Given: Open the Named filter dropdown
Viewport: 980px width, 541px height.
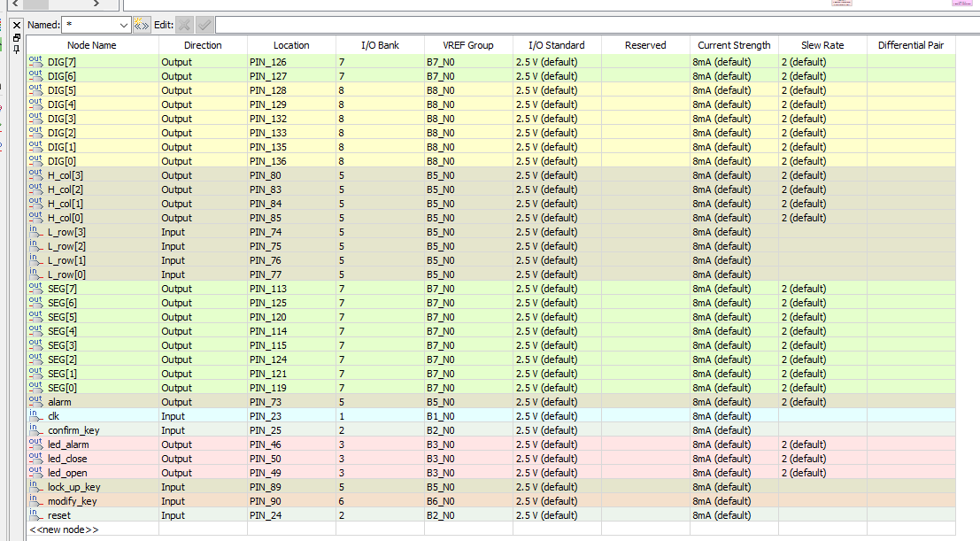Looking at the screenshot, I should coord(123,25).
